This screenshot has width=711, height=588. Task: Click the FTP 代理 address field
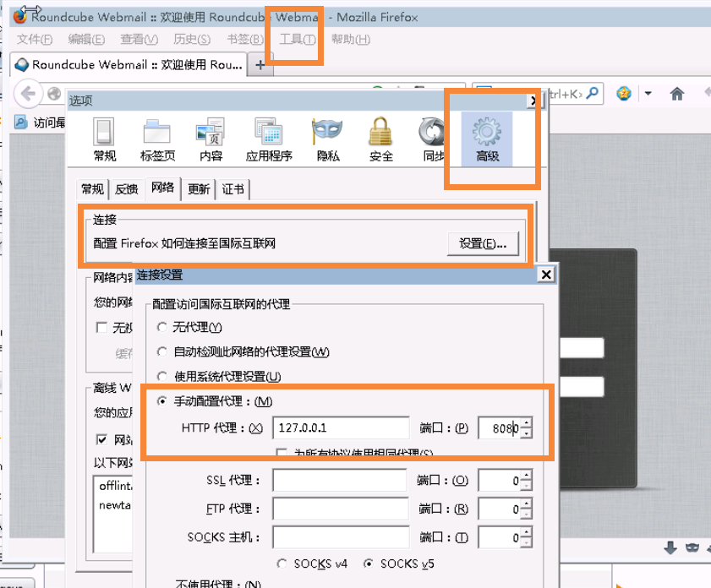341,509
